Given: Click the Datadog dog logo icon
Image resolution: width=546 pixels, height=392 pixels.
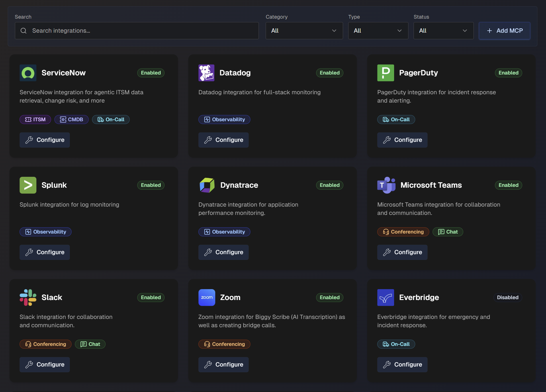Looking at the screenshot, I should click(207, 73).
